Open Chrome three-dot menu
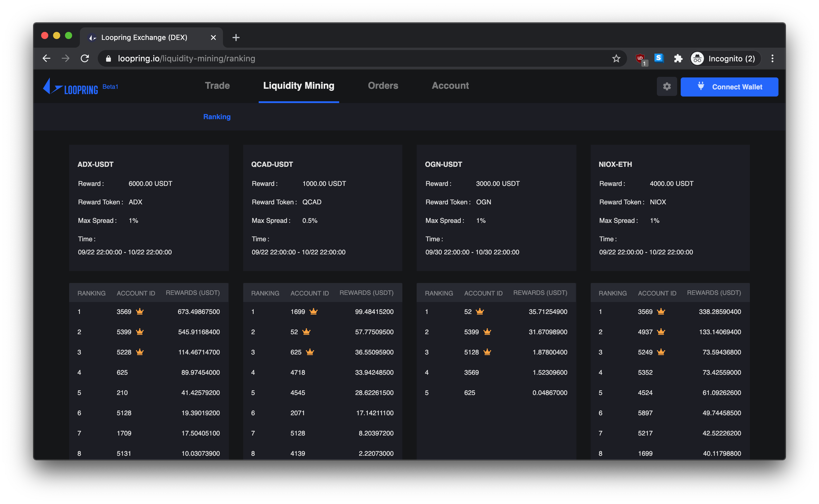 772,59
